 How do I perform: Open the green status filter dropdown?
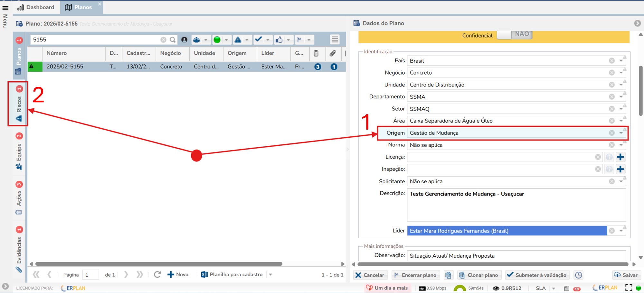[x=226, y=40]
